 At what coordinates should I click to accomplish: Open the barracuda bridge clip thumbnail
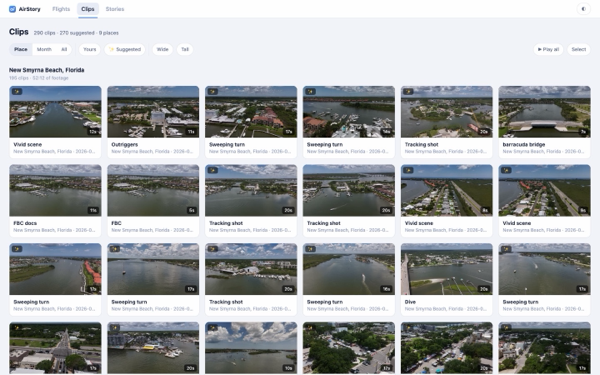click(x=545, y=112)
